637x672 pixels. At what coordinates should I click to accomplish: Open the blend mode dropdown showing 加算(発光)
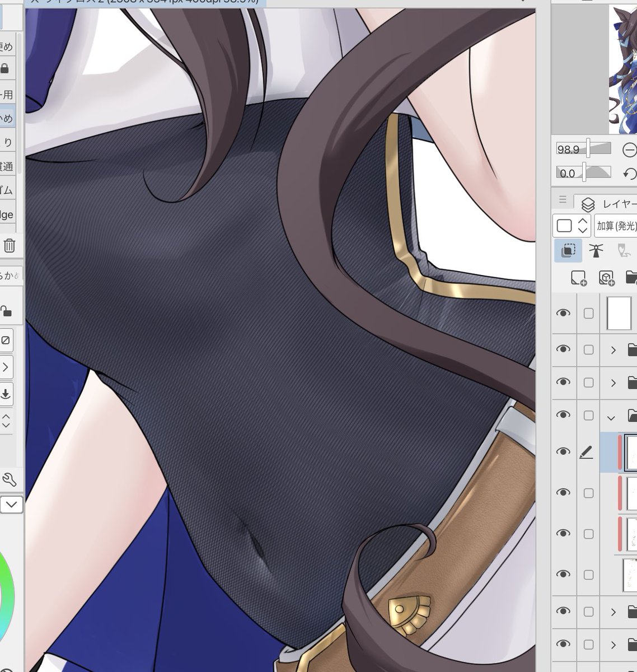coord(616,226)
